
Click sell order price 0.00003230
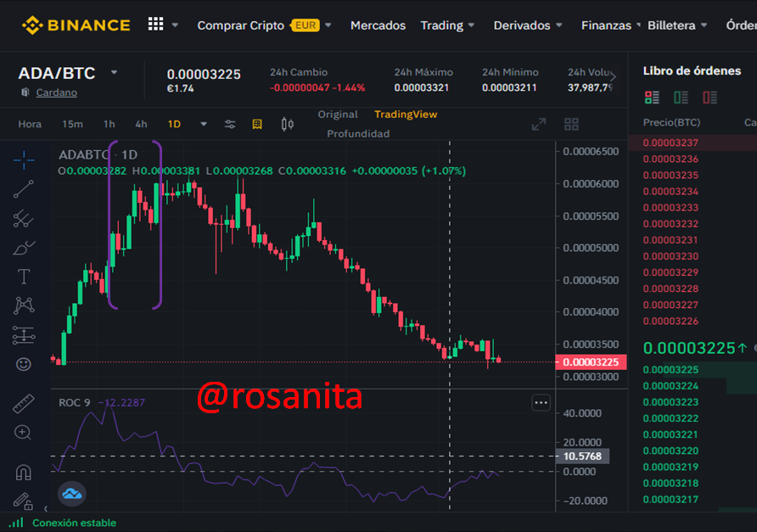[x=670, y=256]
